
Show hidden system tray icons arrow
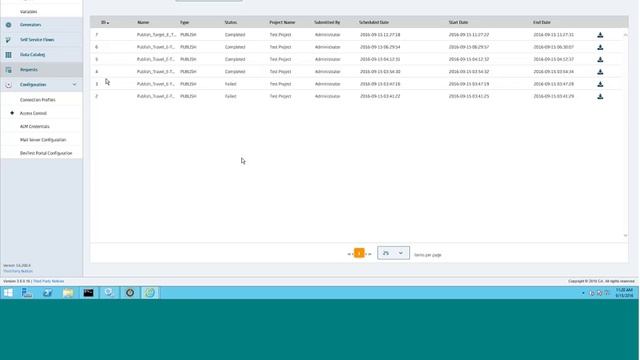click(x=583, y=293)
